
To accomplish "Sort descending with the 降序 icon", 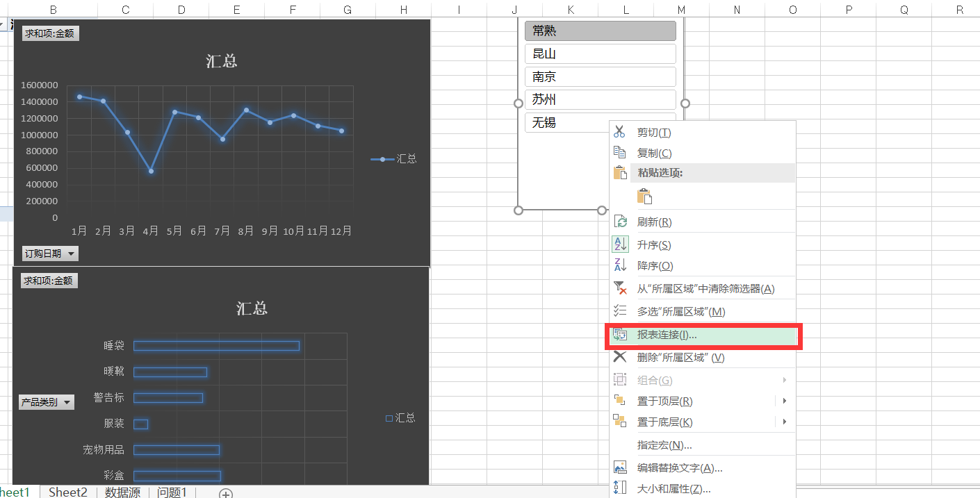I will point(619,265).
